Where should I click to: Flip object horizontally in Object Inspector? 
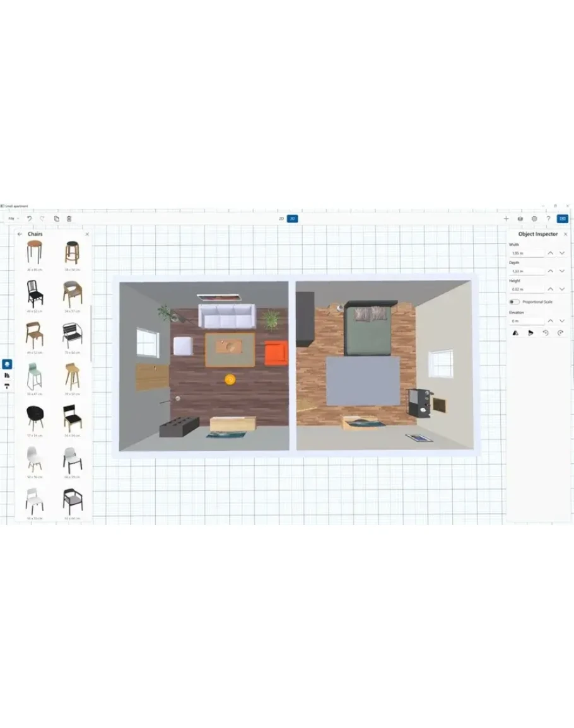tap(515, 333)
